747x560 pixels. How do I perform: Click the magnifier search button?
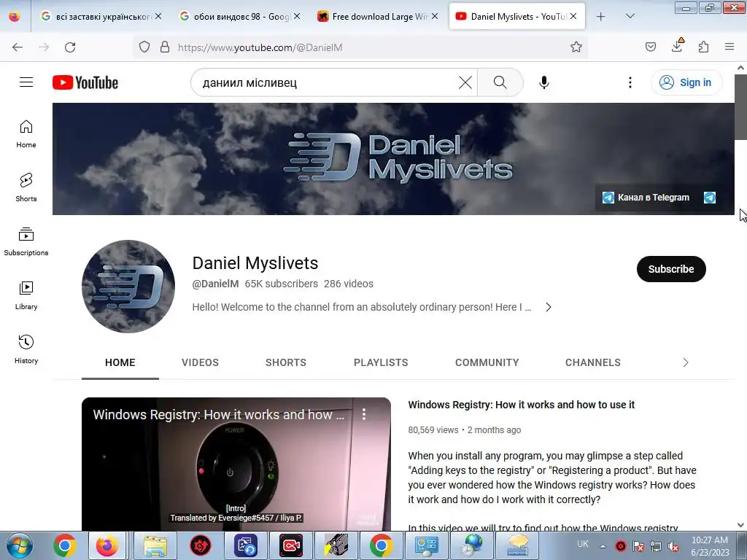[x=500, y=82]
